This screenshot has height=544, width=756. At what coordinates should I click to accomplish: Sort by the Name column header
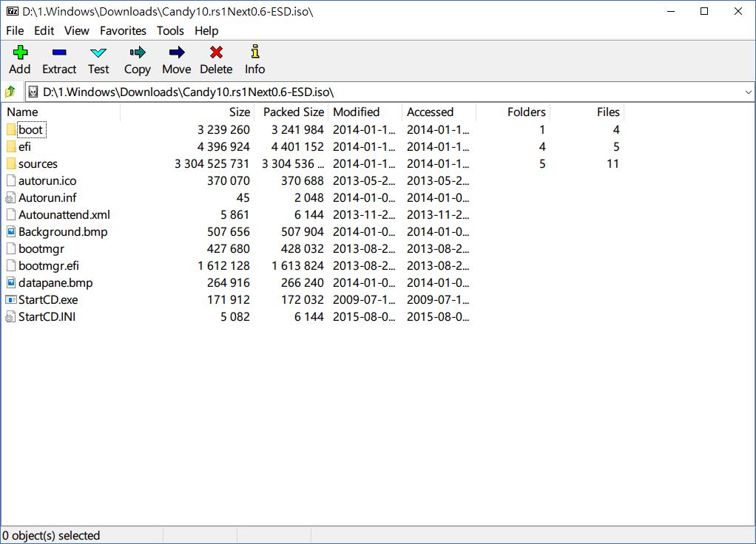61,112
